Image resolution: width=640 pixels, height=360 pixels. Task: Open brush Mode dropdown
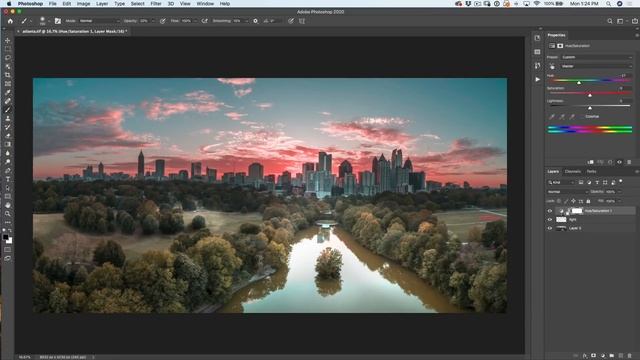(x=99, y=21)
